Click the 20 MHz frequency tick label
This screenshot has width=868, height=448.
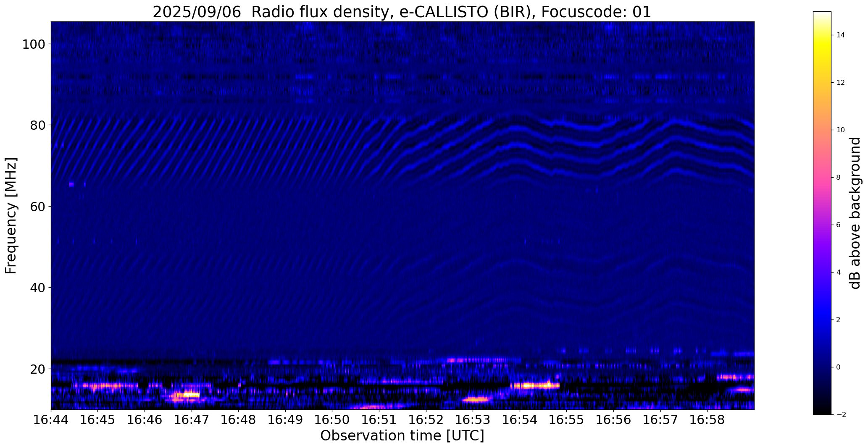pos(37,369)
